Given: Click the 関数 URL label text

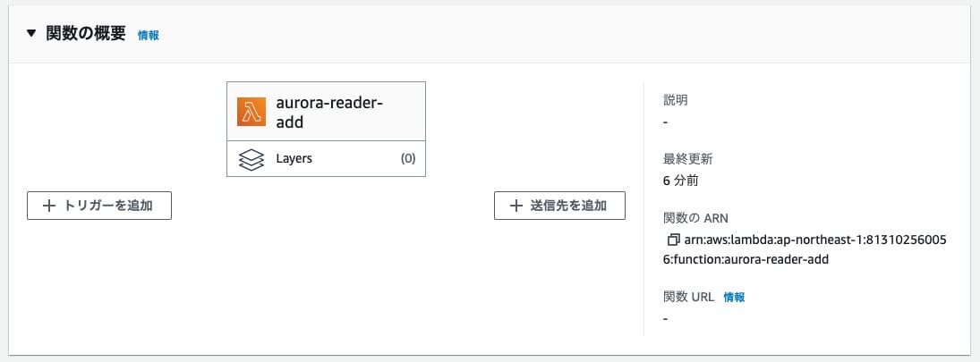Looking at the screenshot, I should [688, 297].
